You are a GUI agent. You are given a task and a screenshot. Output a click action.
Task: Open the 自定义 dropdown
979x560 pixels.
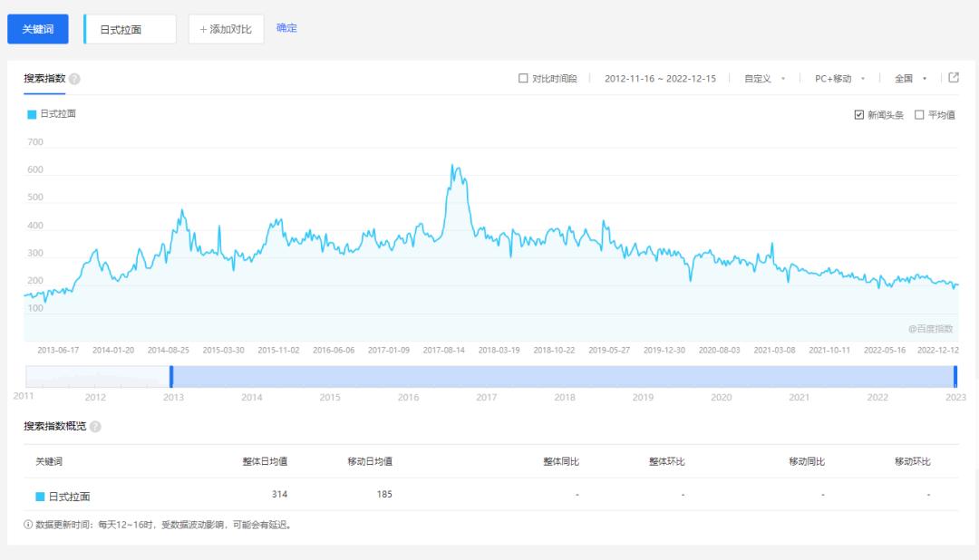coord(768,78)
